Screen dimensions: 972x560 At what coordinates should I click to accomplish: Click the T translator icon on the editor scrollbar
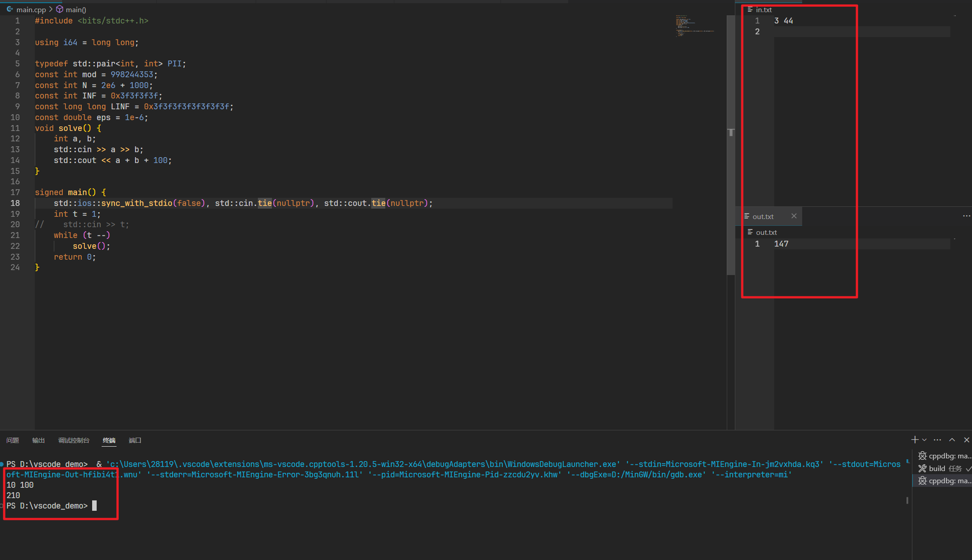click(x=731, y=132)
